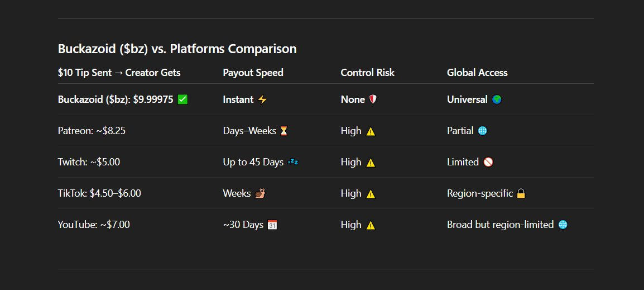The width and height of the screenshot is (644, 290).
Task: Click the zzz emoji after Up to 45 Days
Action: [x=293, y=162]
